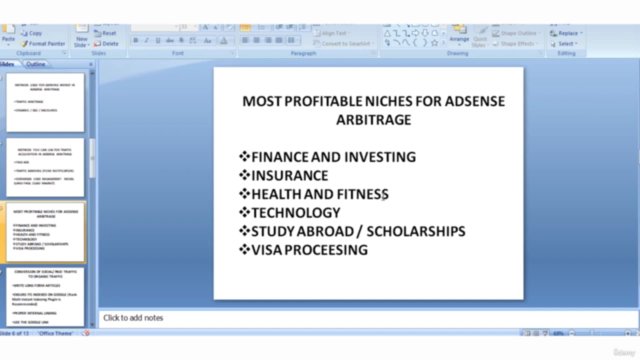640x360 pixels.
Task: Select the traffic acquisition methods slide thumbnail
Action: (45, 167)
